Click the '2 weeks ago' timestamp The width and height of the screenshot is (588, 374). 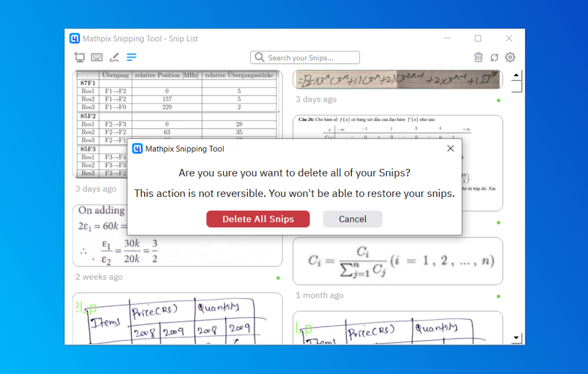[99, 277]
